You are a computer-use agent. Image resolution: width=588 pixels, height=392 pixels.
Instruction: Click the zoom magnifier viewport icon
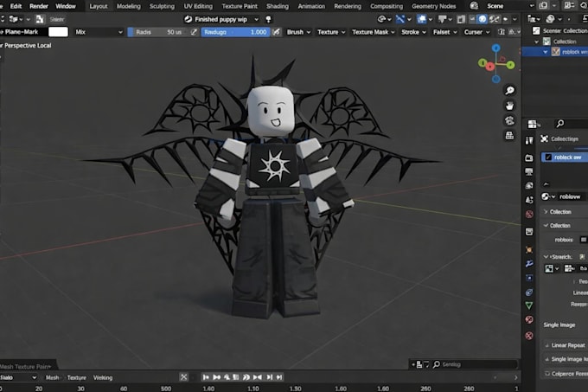(x=509, y=90)
